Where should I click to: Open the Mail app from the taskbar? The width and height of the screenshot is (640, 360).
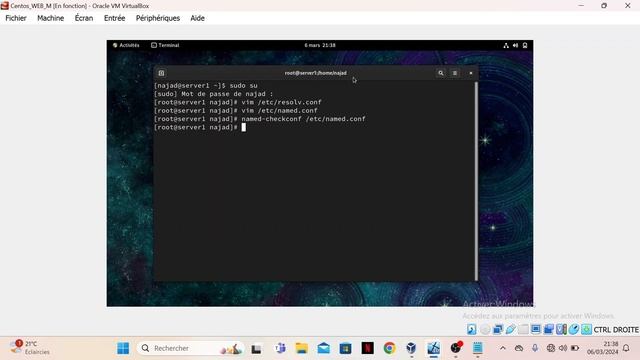click(324, 348)
